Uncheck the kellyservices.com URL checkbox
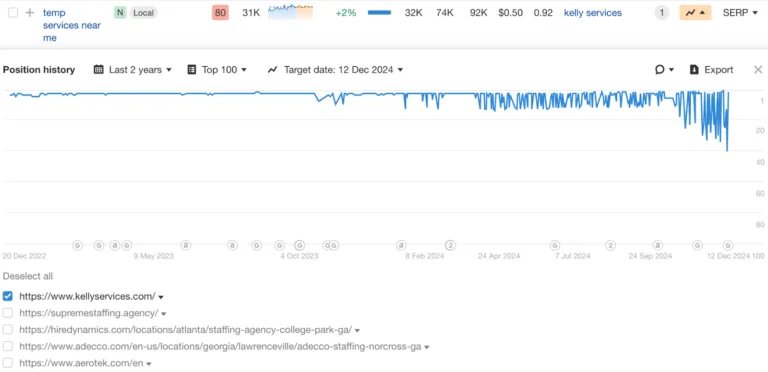768x372 pixels. (x=7, y=296)
